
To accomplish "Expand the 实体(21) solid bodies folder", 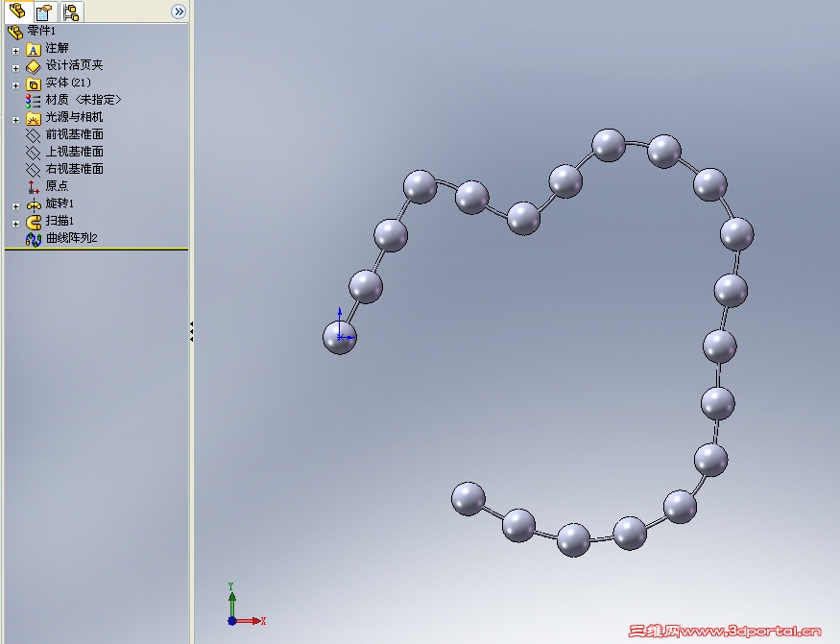I will tap(15, 85).
